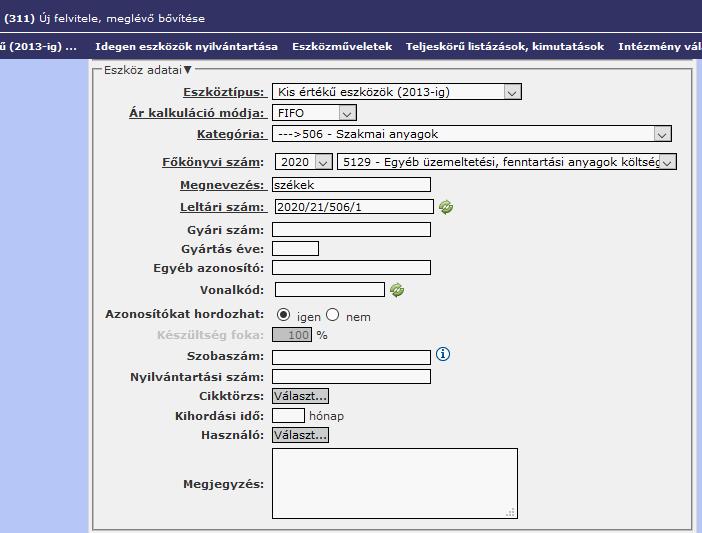Click the Ár kalkuláció módja label link
This screenshot has width=702, height=533.
(197, 113)
